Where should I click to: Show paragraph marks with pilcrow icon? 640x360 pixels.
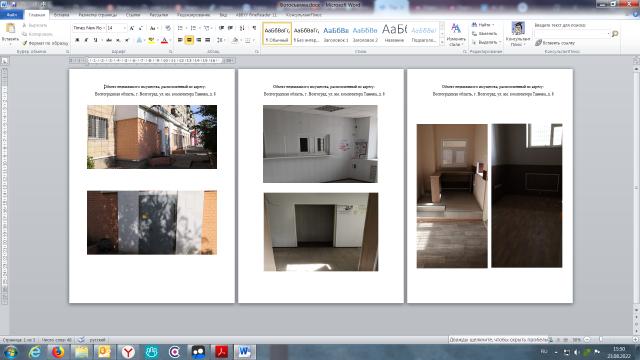[x=254, y=28]
